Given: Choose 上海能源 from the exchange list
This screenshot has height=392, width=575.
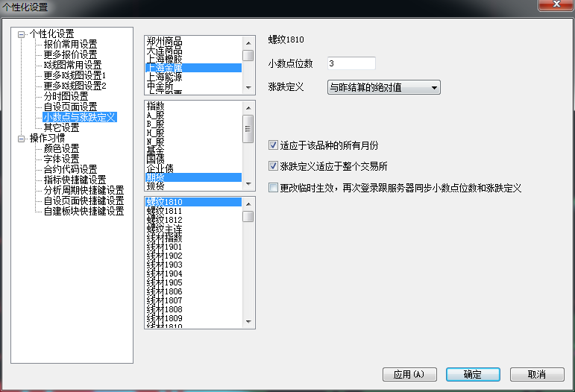Looking at the screenshot, I should tap(164, 77).
